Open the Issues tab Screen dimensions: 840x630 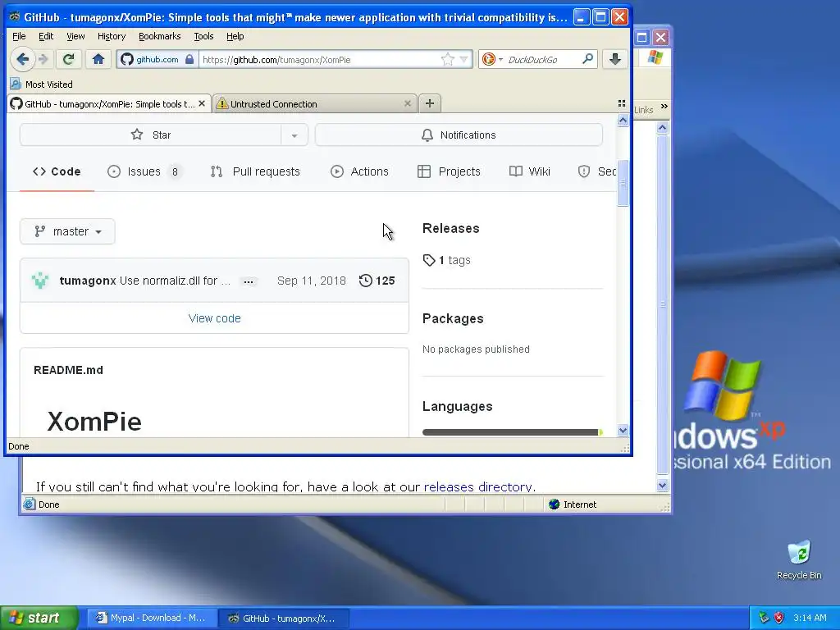click(x=144, y=171)
